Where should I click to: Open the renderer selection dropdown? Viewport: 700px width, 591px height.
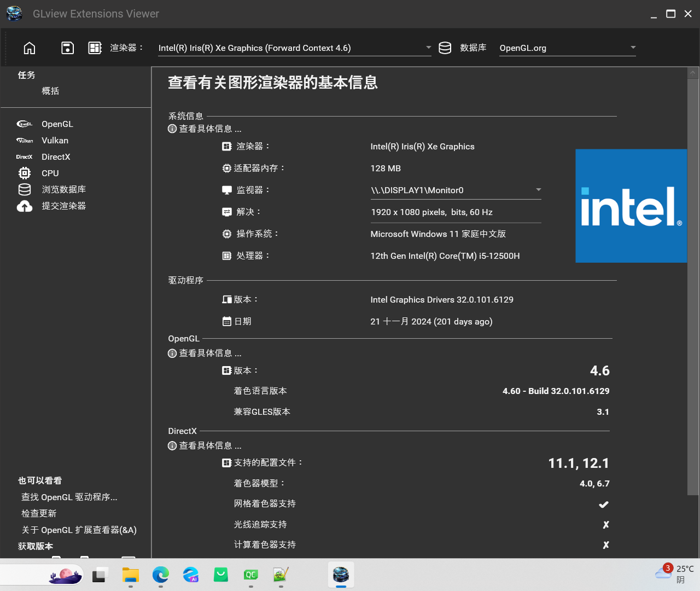pyautogui.click(x=295, y=48)
